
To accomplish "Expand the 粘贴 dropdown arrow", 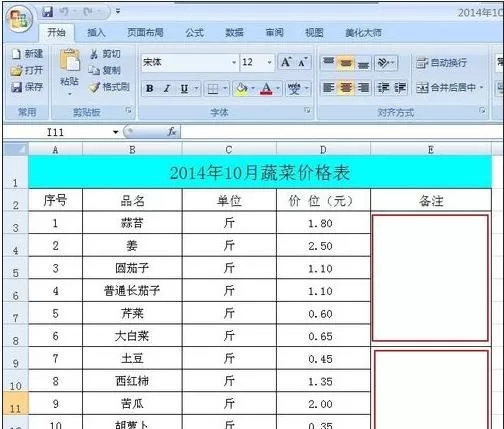I will [70, 94].
